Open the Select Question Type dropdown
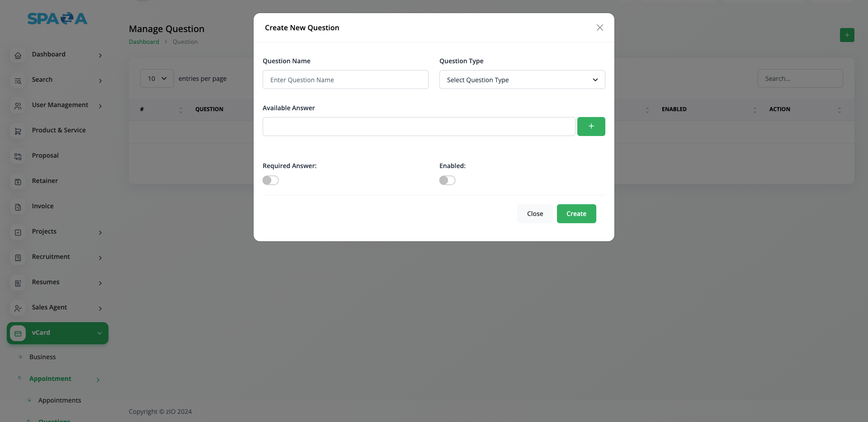This screenshot has height=422, width=868. click(x=522, y=80)
